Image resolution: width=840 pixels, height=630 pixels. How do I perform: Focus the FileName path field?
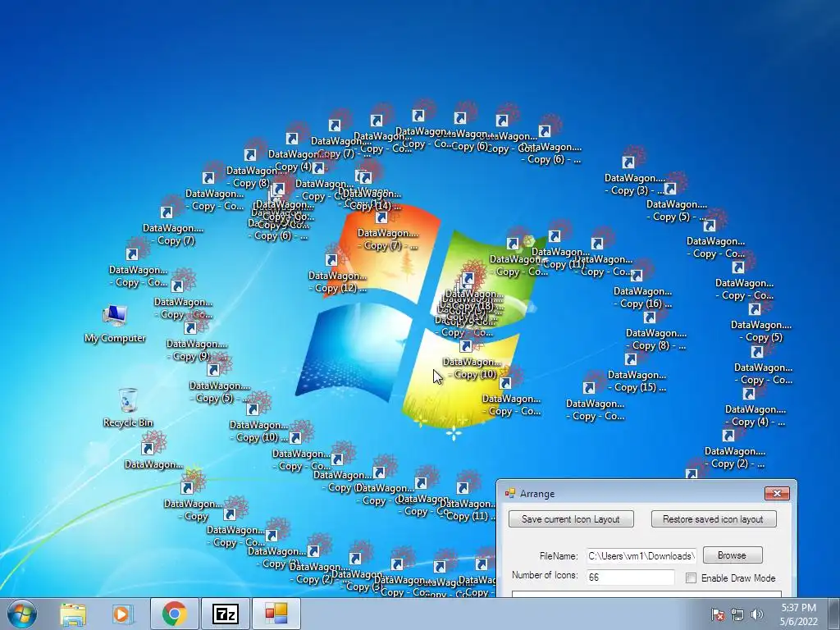pyautogui.click(x=641, y=556)
